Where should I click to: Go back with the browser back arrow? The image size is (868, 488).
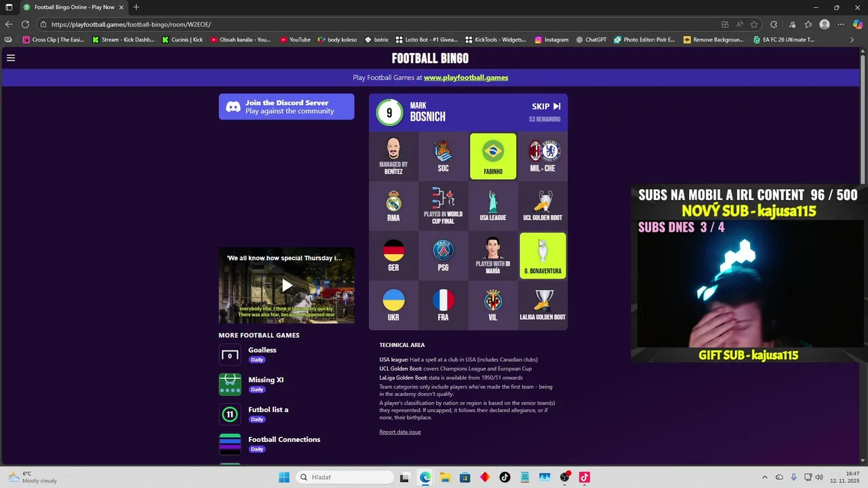coord(9,24)
